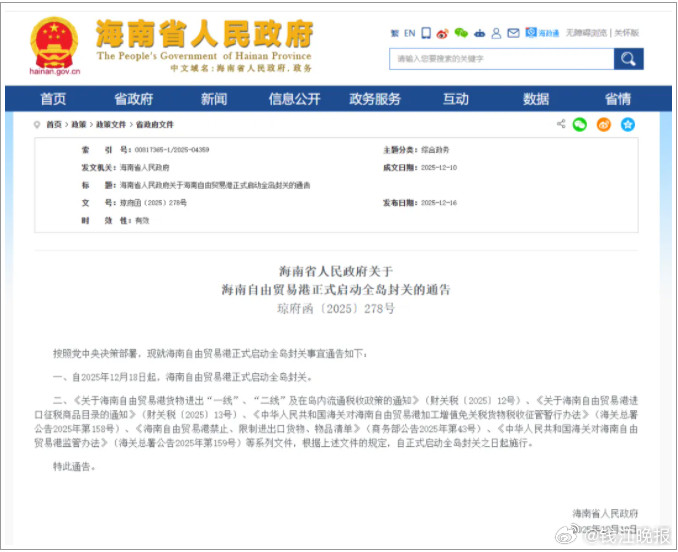Screen dimensions: 678x552
Task: Click the blue star favorite icon
Action: click(628, 124)
